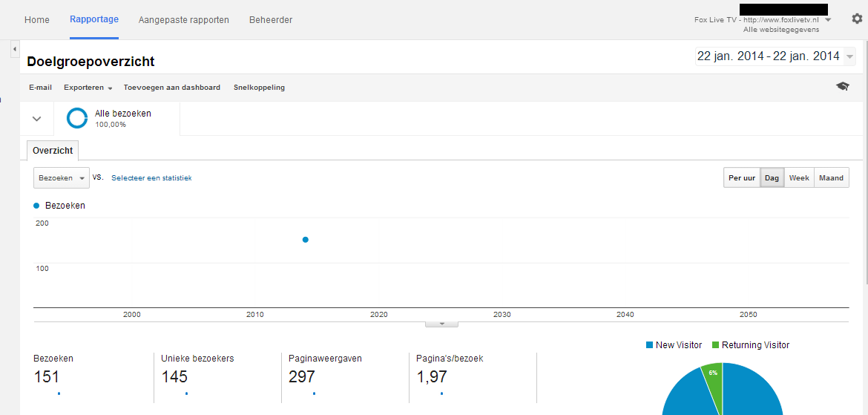Click the New Visitor blue legend swatch
This screenshot has height=415, width=868.
pyautogui.click(x=649, y=345)
